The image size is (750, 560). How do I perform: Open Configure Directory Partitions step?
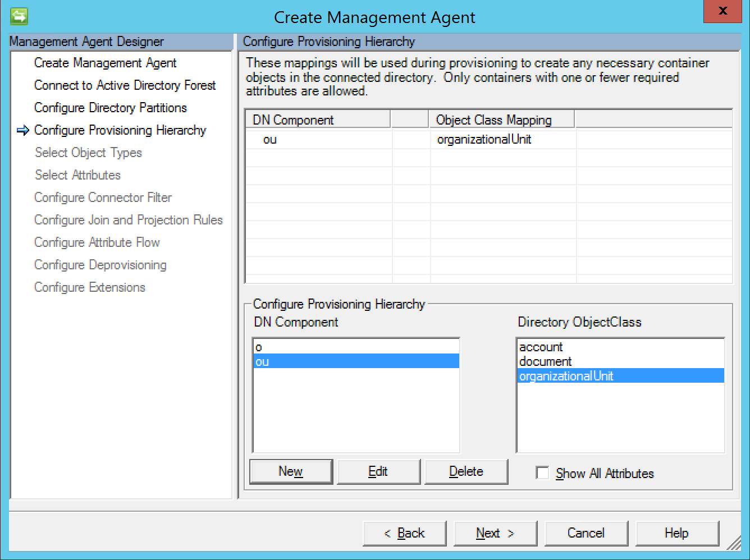[x=111, y=108]
